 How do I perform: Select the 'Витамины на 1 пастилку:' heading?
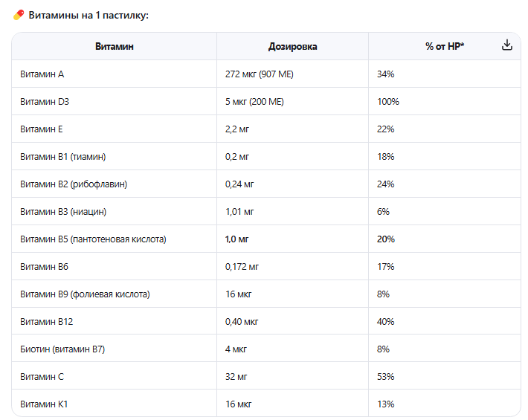tap(88, 16)
